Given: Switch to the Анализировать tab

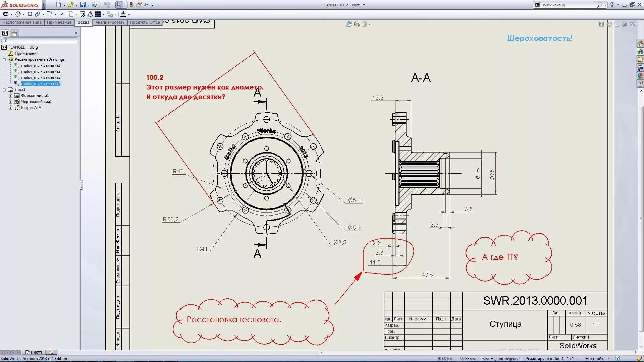Looking at the screenshot, I should click(110, 22).
